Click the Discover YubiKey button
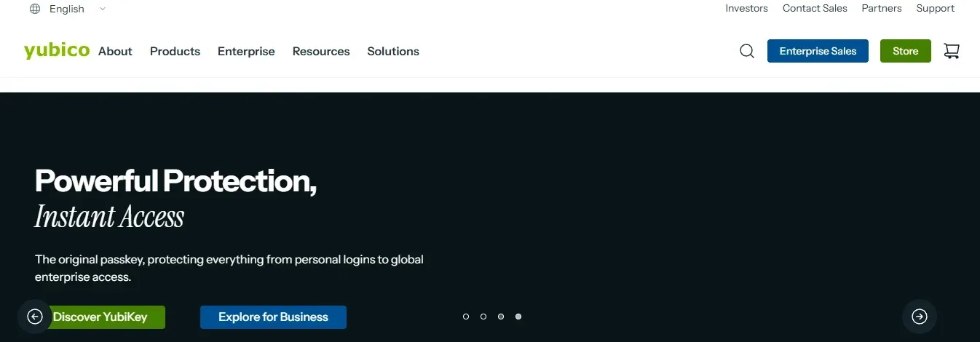Screen dimensions: 980x342 100,317
